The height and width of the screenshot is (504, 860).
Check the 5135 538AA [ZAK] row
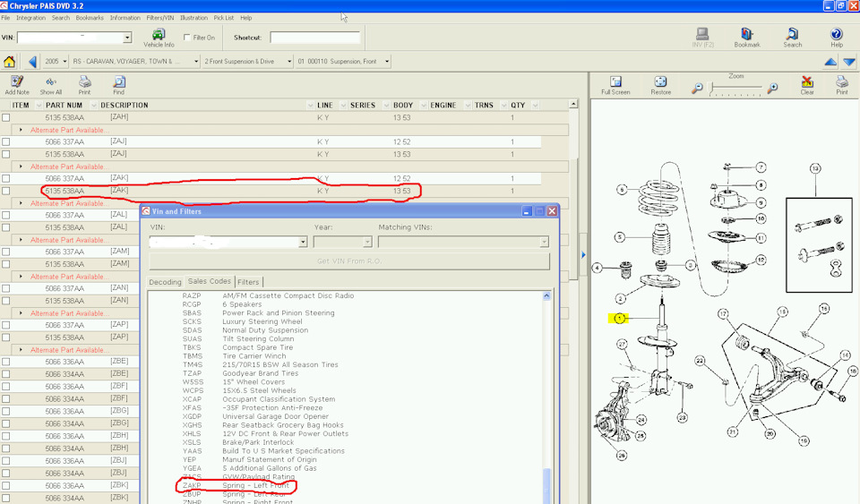6,192
